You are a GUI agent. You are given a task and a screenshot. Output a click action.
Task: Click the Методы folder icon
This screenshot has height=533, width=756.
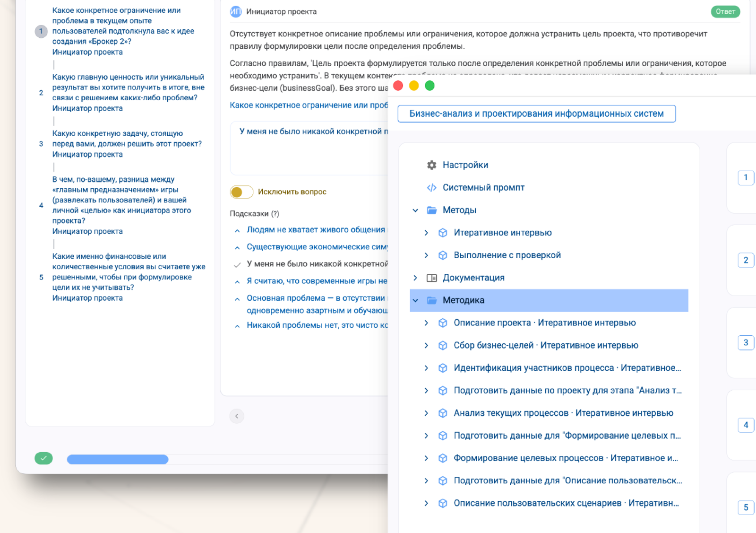431,210
